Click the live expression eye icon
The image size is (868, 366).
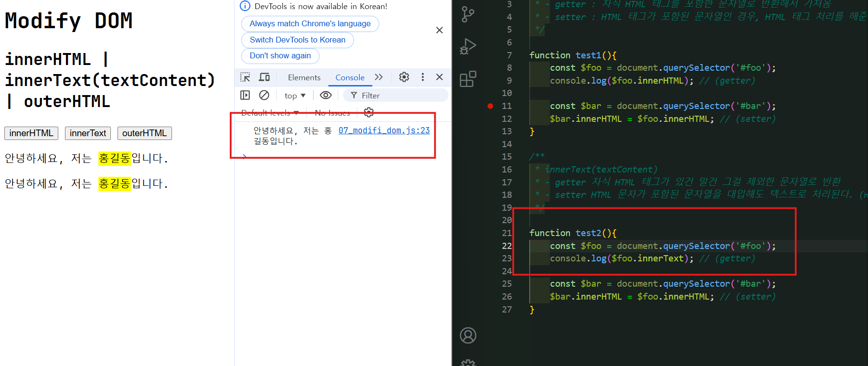[325, 95]
